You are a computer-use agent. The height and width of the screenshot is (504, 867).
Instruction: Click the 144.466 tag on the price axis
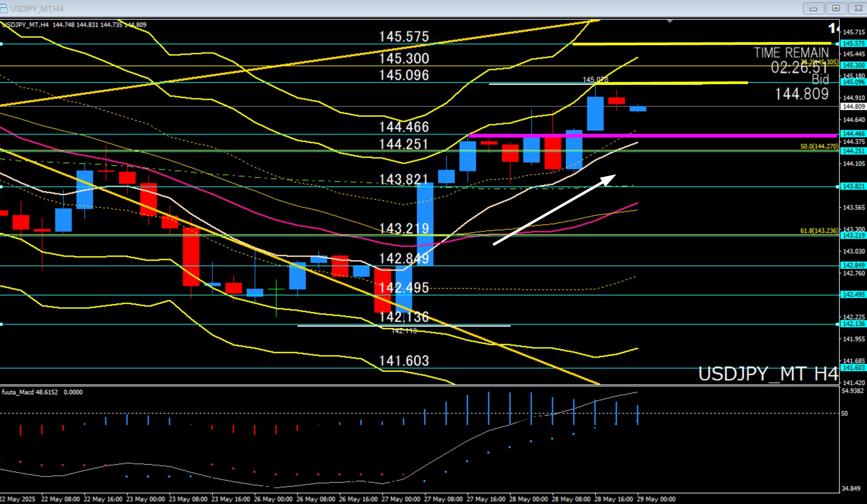[853, 134]
